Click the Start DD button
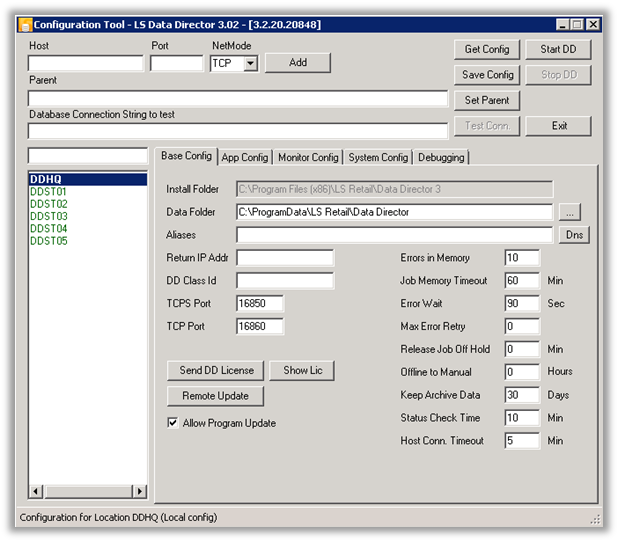This screenshot has width=619, height=542. tap(558, 49)
